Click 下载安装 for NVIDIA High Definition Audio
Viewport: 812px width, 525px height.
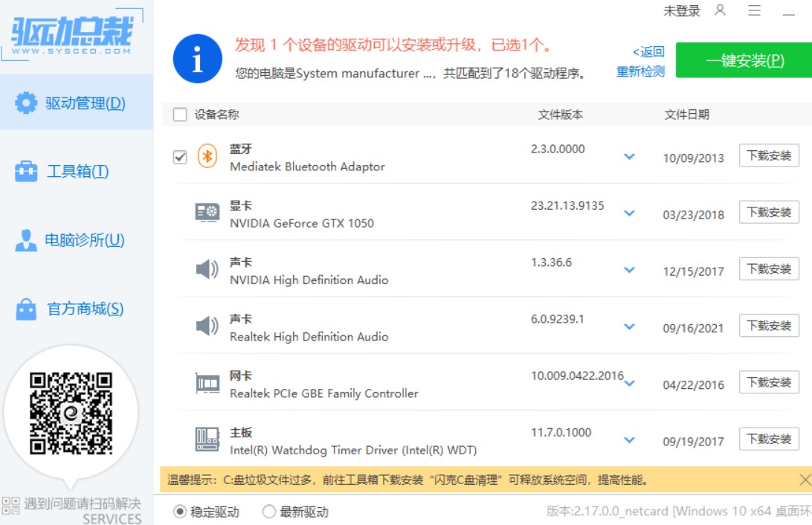[769, 268]
